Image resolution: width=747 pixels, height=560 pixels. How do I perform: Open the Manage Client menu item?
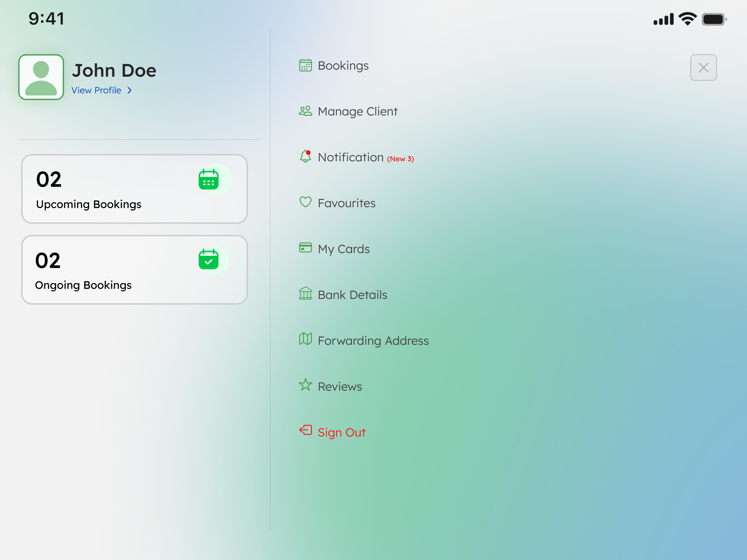pyautogui.click(x=358, y=112)
